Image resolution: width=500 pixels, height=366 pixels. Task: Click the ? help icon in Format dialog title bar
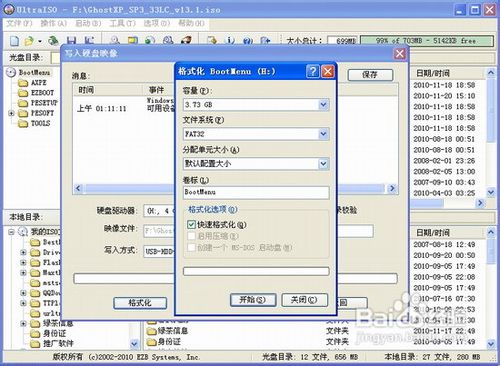tap(313, 71)
